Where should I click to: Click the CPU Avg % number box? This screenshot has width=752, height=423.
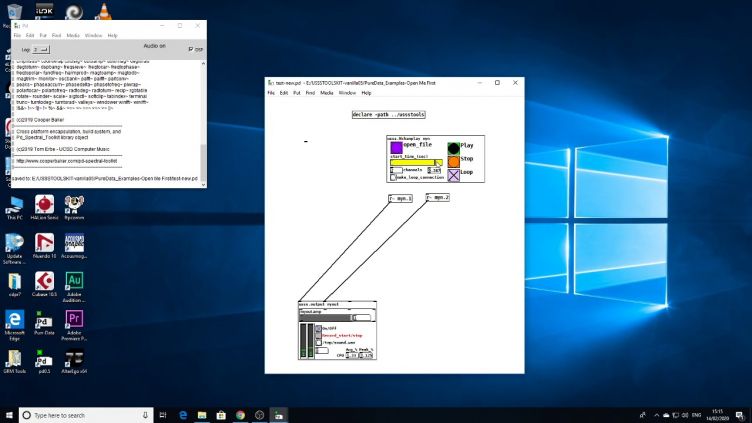352,355
